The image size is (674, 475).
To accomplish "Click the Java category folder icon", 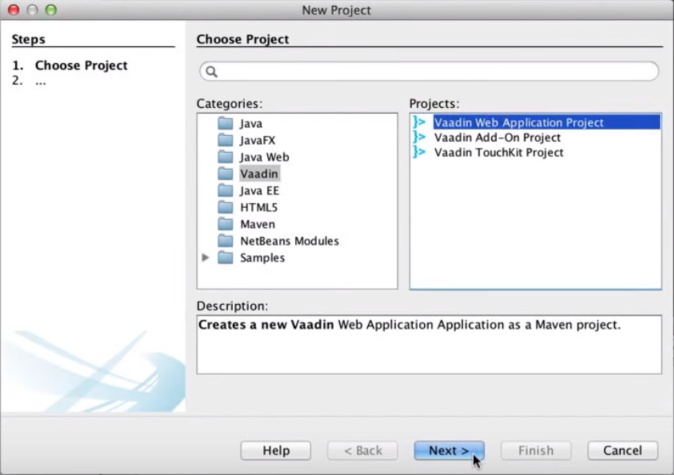I will tap(225, 123).
